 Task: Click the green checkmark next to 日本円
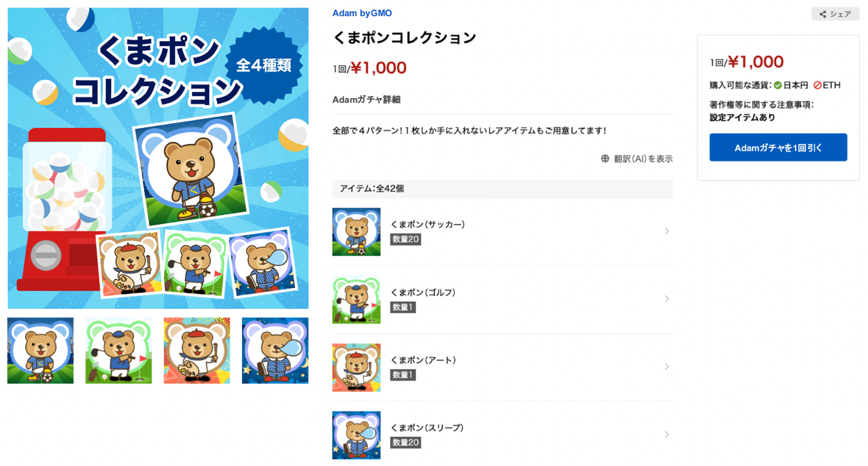point(778,86)
